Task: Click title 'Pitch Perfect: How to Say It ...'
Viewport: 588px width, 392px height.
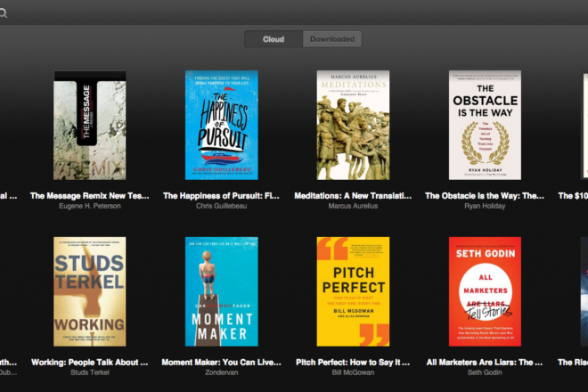Action: [353, 363]
